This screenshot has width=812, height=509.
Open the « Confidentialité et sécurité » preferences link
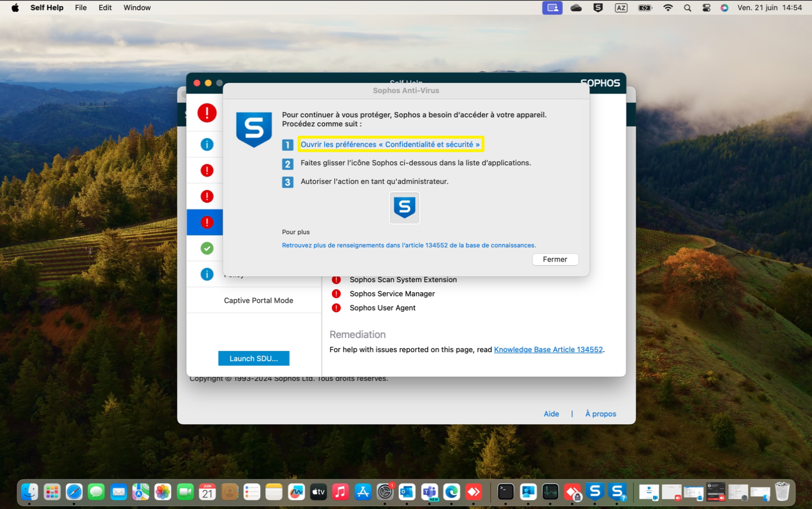pyautogui.click(x=390, y=144)
